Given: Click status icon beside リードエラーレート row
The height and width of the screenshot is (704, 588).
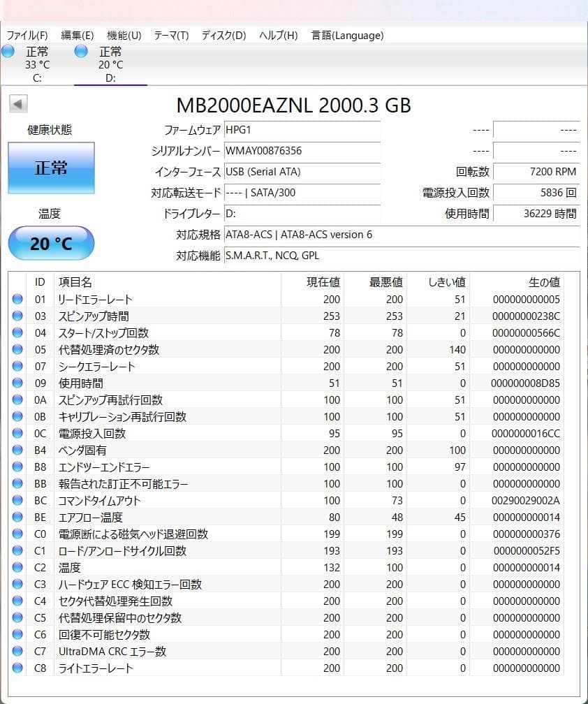Looking at the screenshot, I should coord(17,300).
